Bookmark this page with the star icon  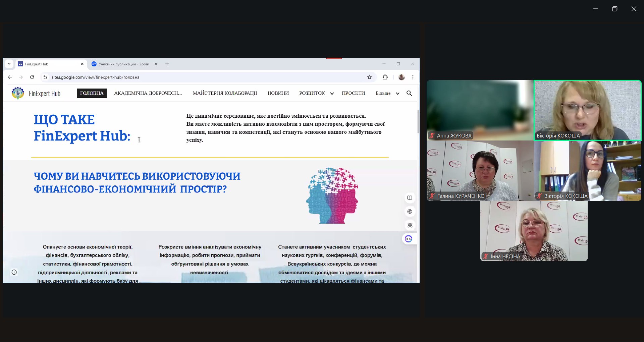pos(369,77)
